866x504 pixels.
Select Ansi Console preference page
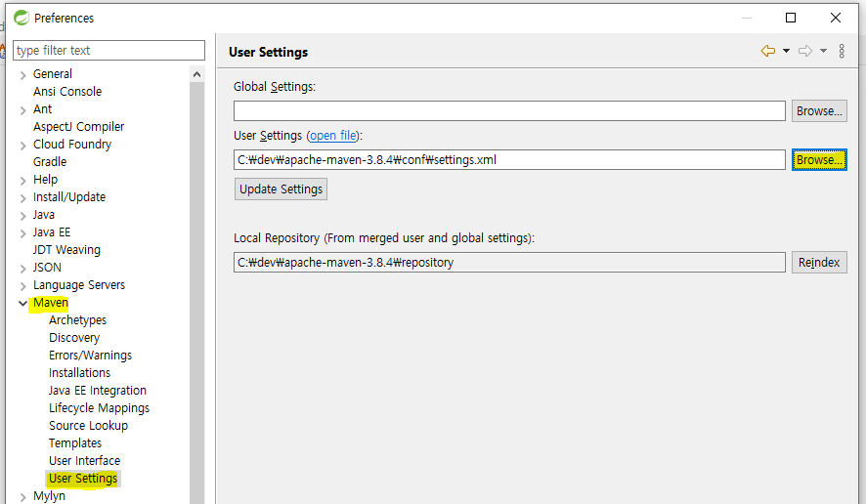(x=67, y=91)
